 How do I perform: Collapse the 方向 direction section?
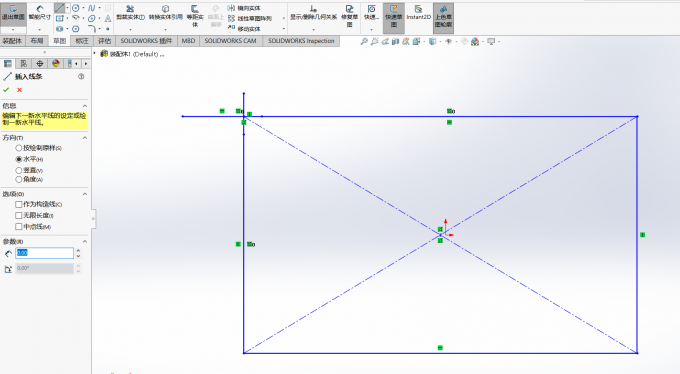pos(85,138)
